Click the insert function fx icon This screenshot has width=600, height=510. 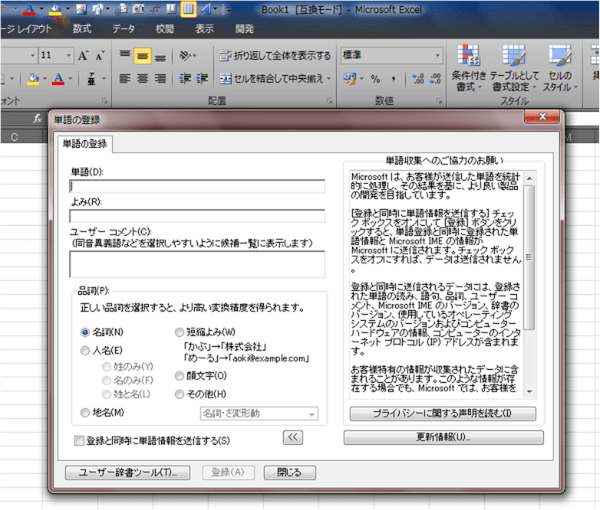point(37,119)
